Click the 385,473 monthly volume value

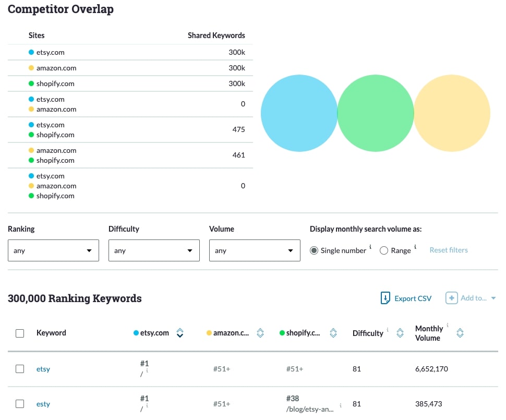coord(429,403)
